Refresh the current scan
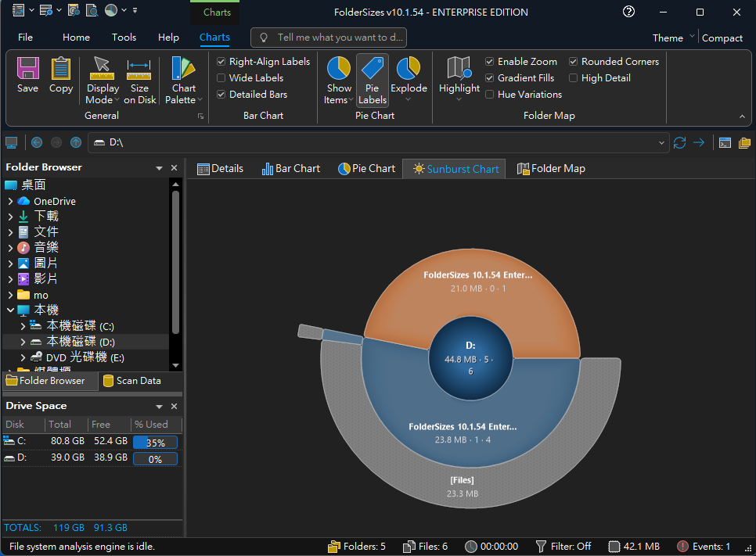 coord(680,142)
